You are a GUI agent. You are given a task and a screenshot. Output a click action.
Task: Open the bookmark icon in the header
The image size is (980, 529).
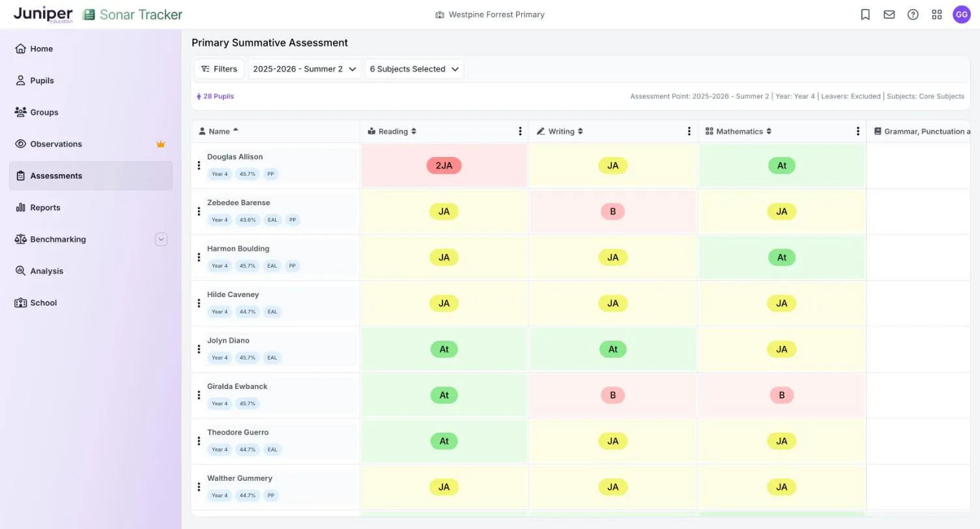click(865, 14)
